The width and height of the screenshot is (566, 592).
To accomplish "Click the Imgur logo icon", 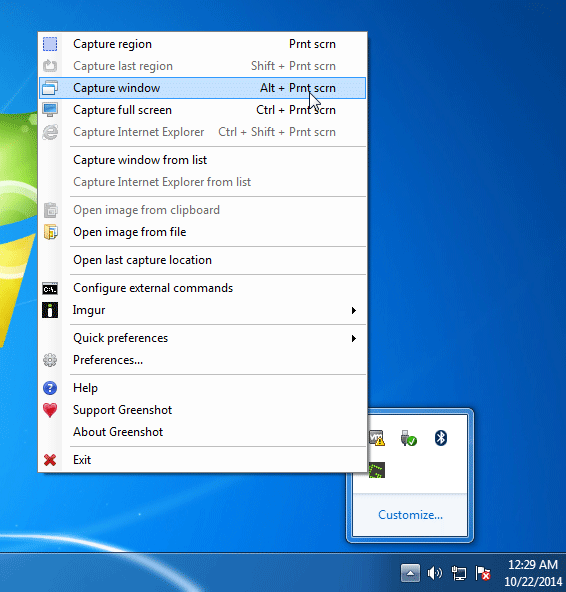I will coord(50,310).
